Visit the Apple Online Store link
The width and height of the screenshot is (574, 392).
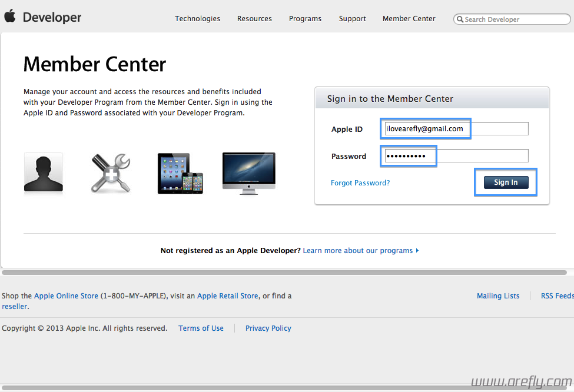click(67, 295)
